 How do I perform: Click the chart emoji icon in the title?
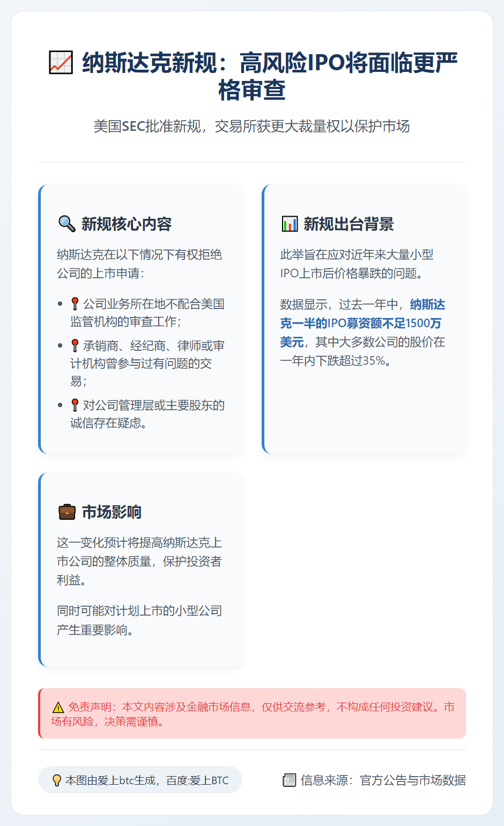pyautogui.click(x=61, y=63)
